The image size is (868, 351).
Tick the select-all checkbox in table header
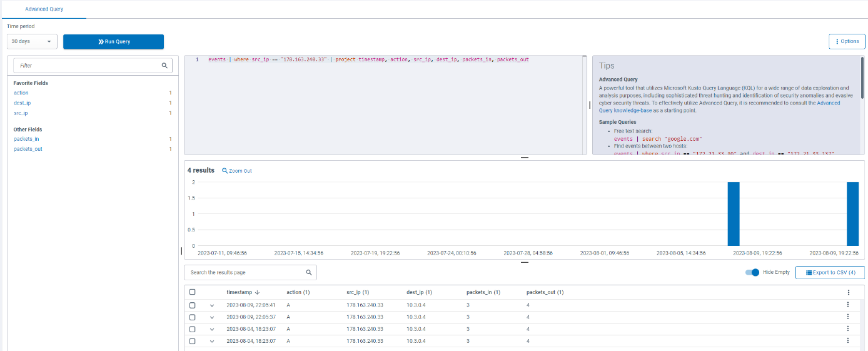point(193,292)
